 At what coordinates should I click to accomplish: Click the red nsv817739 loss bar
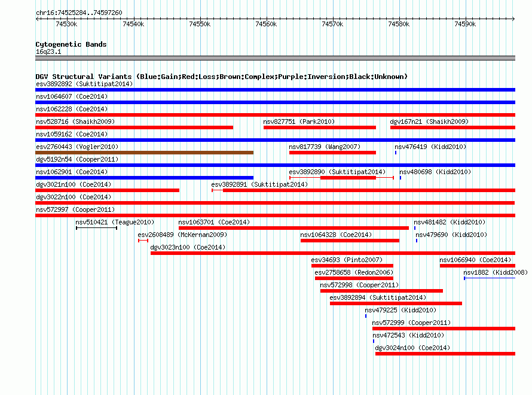click(x=332, y=153)
